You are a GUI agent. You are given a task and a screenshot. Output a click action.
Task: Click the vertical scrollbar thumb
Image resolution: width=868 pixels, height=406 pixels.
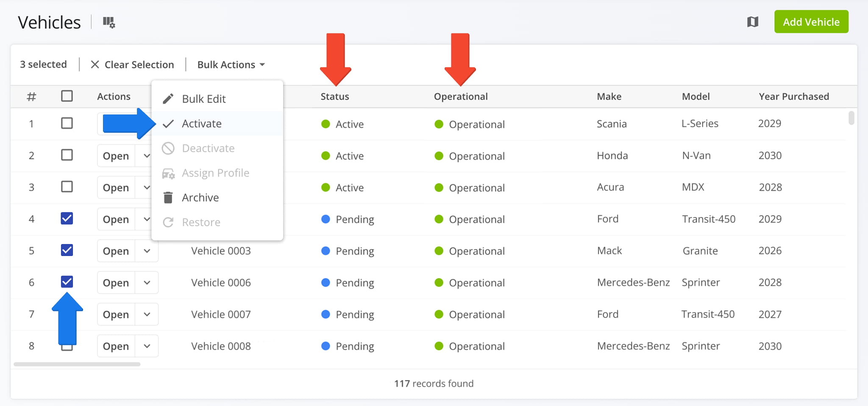click(851, 118)
